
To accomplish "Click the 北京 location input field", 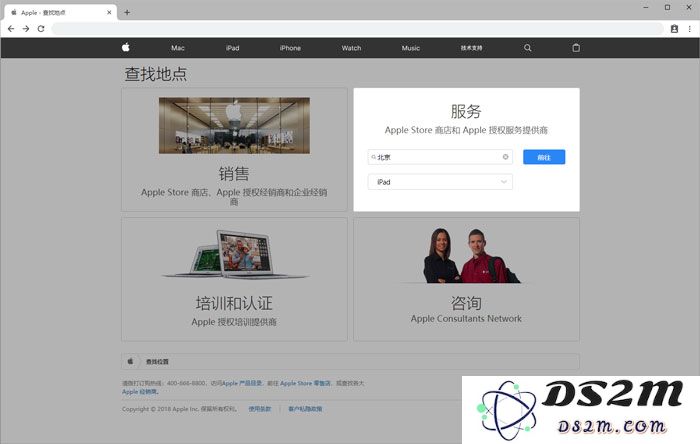I will click(438, 157).
